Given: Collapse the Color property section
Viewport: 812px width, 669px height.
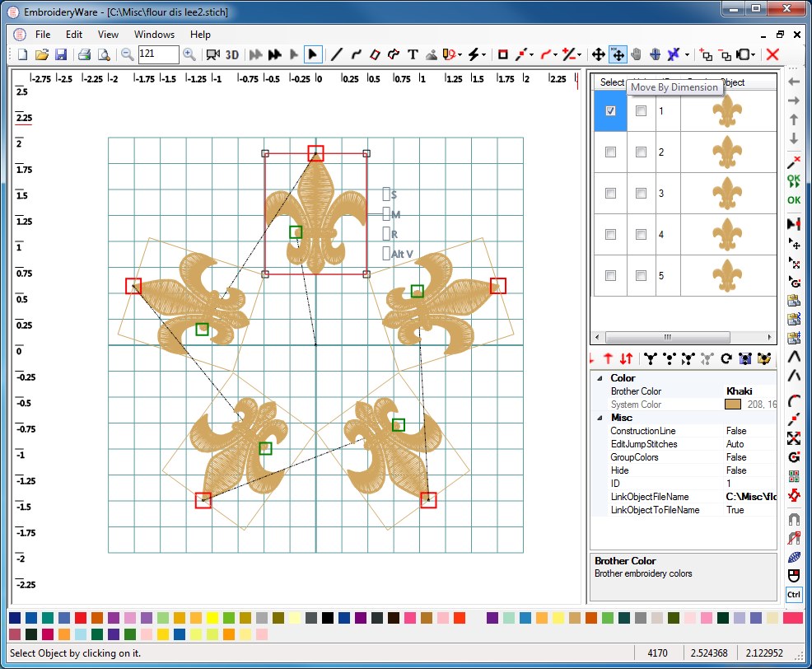Looking at the screenshot, I should click(x=600, y=378).
